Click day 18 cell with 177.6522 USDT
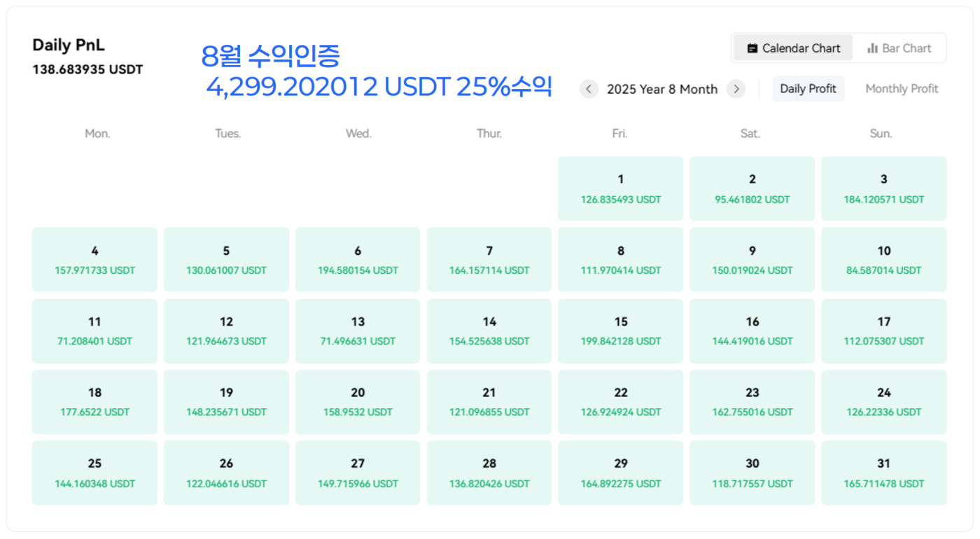The width and height of the screenshot is (980, 539). (x=94, y=402)
